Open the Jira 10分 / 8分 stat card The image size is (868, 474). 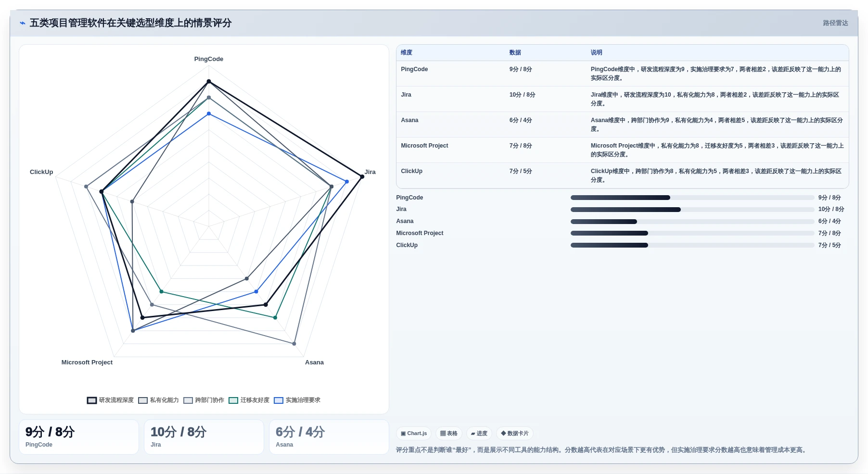(204, 437)
